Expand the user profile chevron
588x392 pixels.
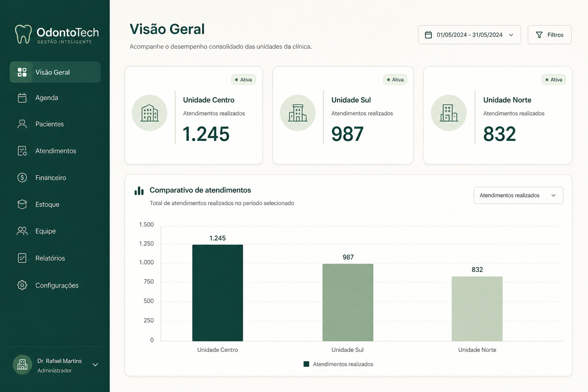pos(95,364)
